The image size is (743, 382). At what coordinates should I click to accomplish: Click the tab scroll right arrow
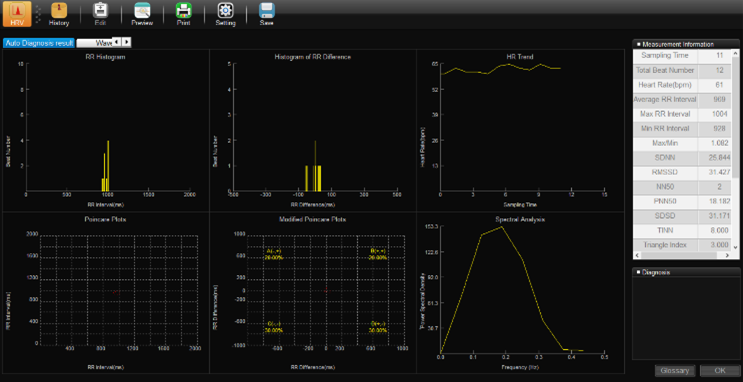click(127, 42)
